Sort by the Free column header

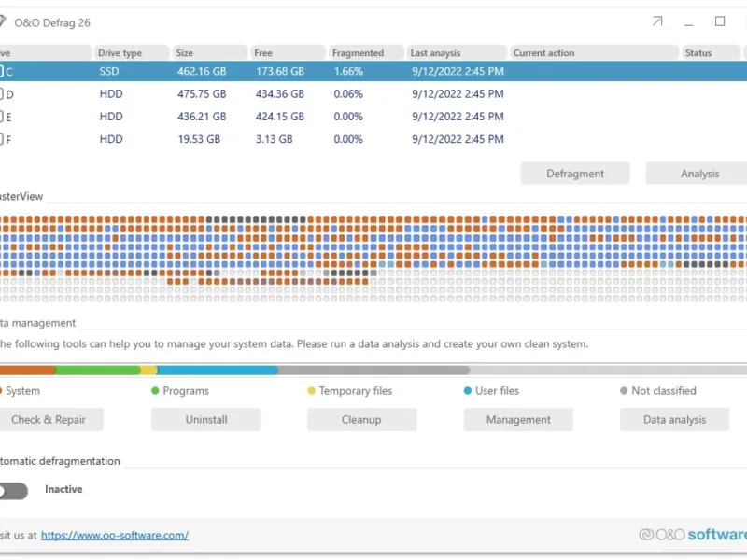tap(288, 53)
